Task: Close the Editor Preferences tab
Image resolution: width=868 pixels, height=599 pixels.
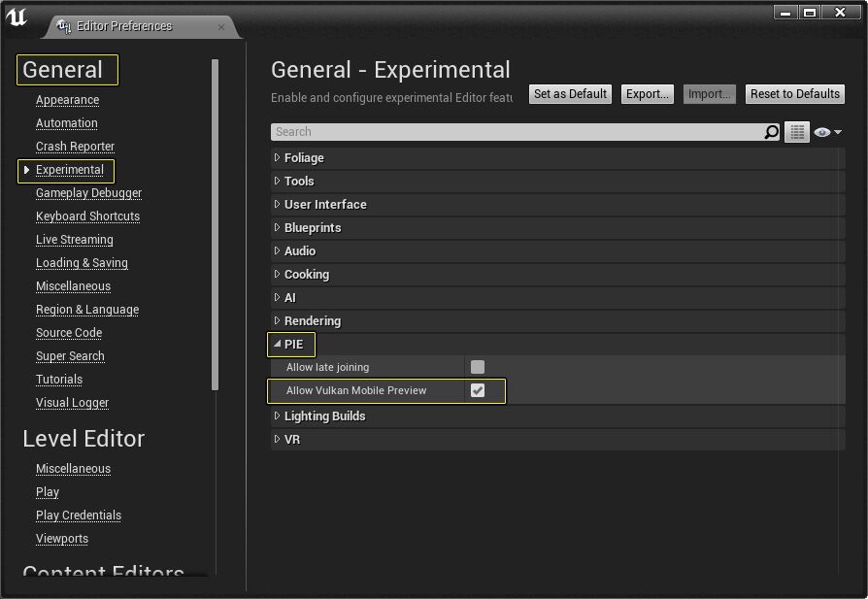Action: (x=221, y=26)
